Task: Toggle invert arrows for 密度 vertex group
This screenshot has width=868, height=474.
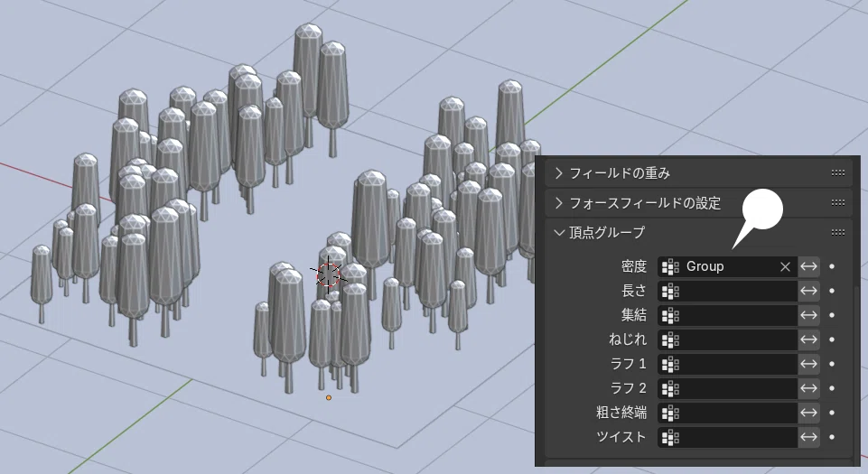Action: coord(808,266)
